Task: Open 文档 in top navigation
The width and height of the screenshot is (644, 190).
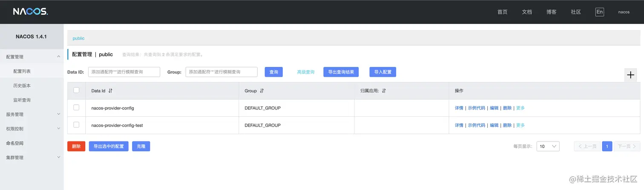Action: pyautogui.click(x=527, y=12)
